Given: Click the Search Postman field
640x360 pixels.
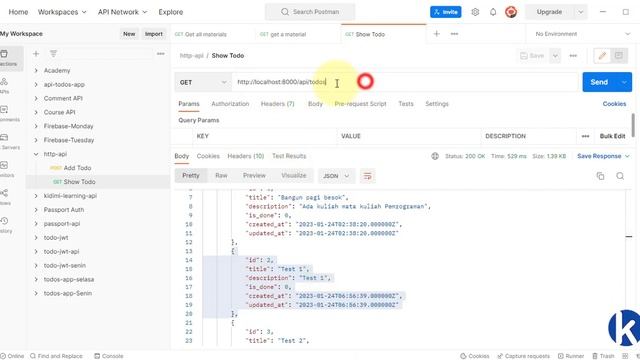Looking at the screenshot, I should 310,12.
